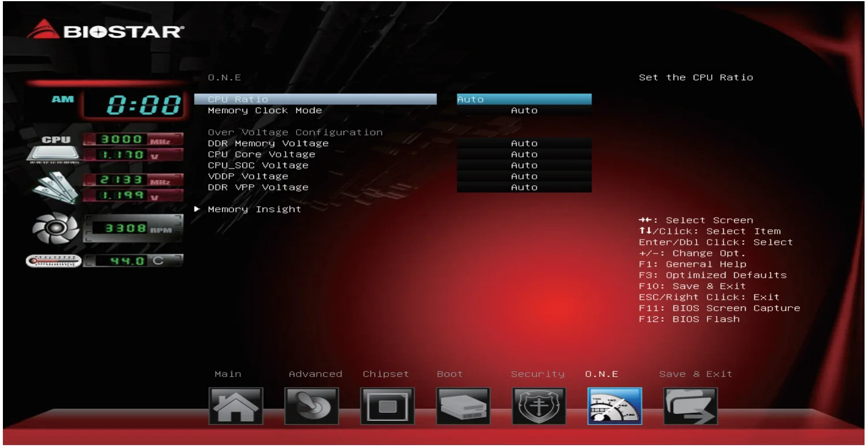Select the DDR VPP Voltage label

click(x=258, y=187)
